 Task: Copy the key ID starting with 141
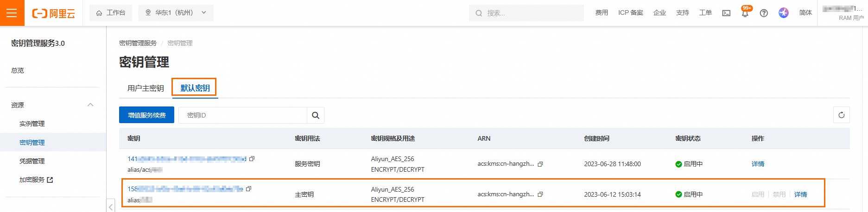point(252,158)
